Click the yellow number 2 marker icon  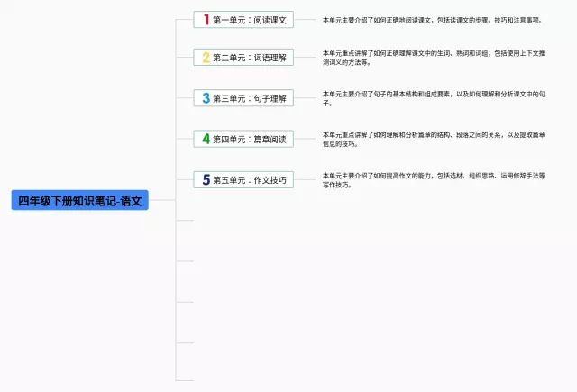(x=206, y=58)
